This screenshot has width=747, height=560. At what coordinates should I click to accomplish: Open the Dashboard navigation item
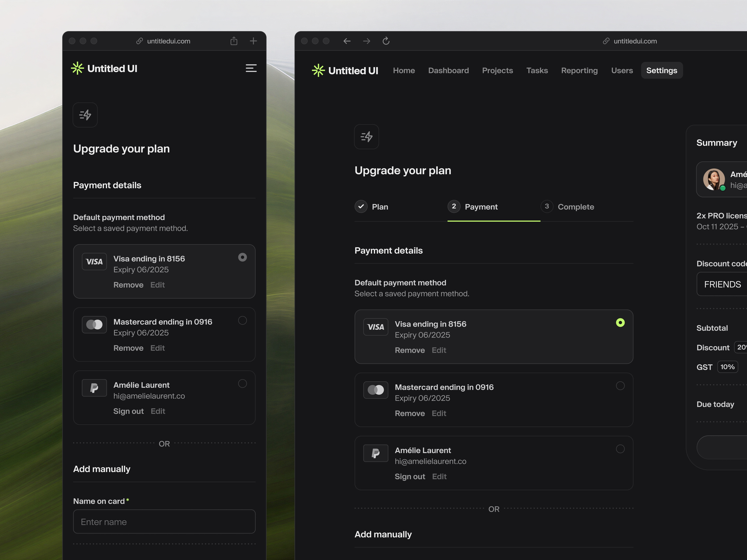tap(448, 70)
